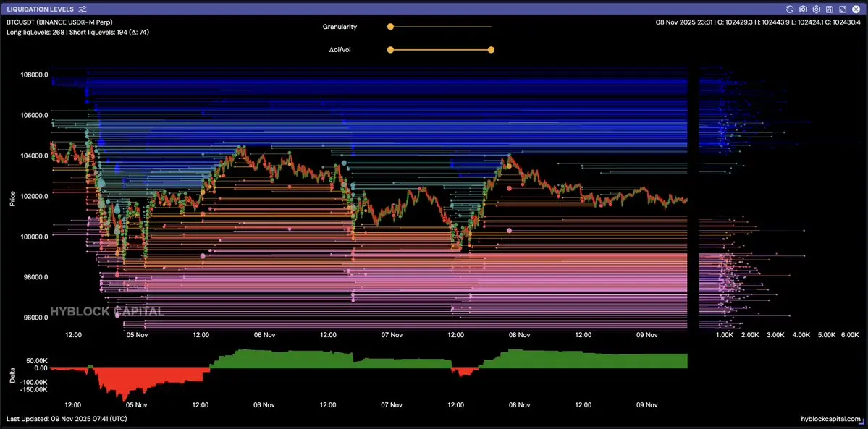Viewport: 868px width, 429px height.
Task: Click the 4.00K histogram axis label
Action: pyautogui.click(x=801, y=335)
